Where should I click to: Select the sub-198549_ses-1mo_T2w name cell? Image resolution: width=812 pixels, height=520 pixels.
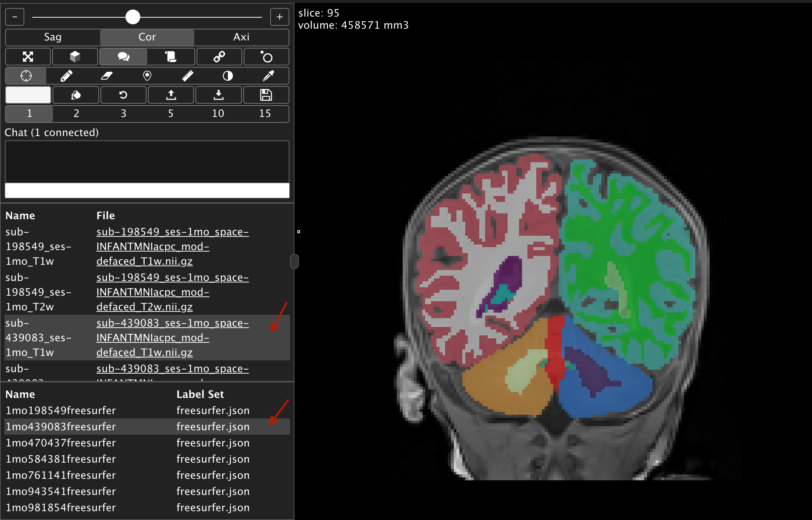click(38, 292)
